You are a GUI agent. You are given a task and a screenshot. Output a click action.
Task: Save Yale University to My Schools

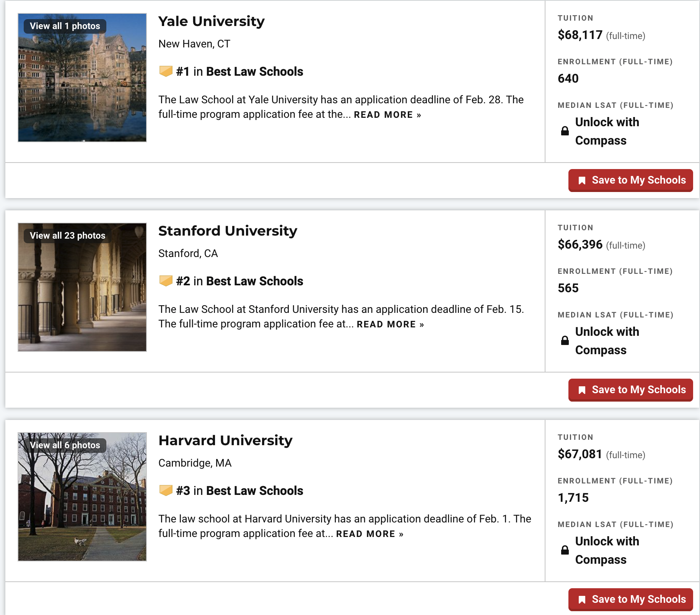(x=630, y=180)
